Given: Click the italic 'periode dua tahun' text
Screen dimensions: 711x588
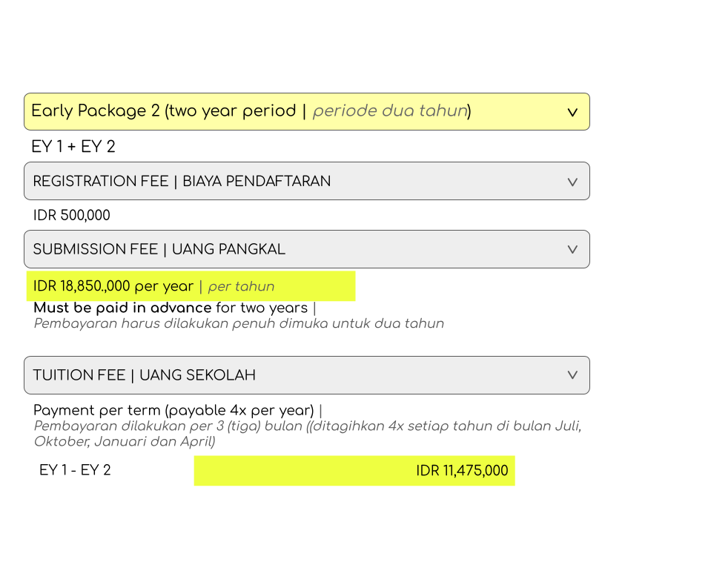Looking at the screenshot, I should point(390,111).
